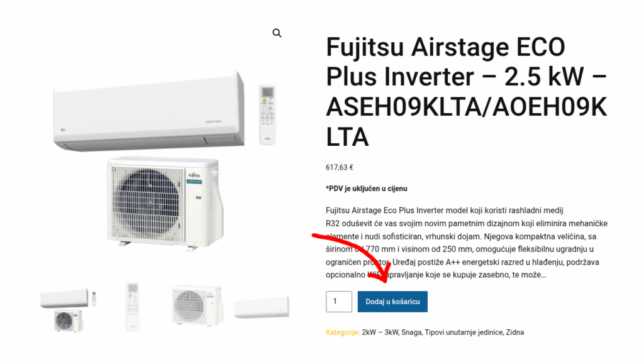Click the outdoor unit in main image

click(165, 203)
